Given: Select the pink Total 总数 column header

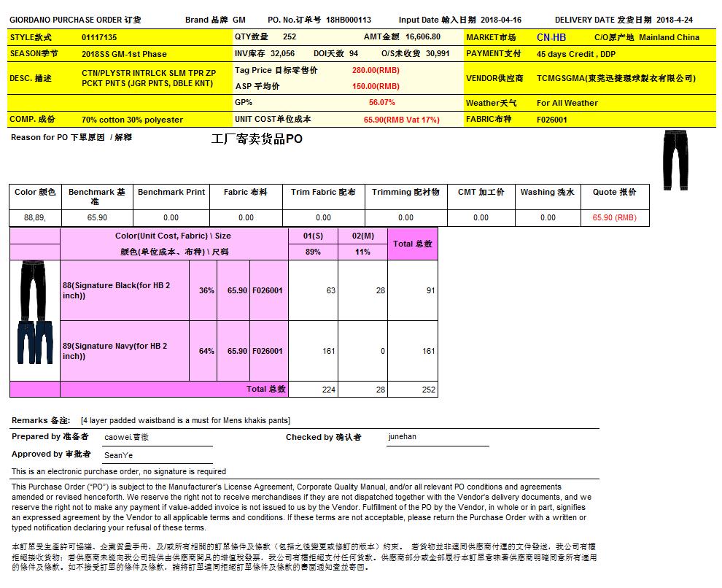Looking at the screenshot, I should [413, 244].
